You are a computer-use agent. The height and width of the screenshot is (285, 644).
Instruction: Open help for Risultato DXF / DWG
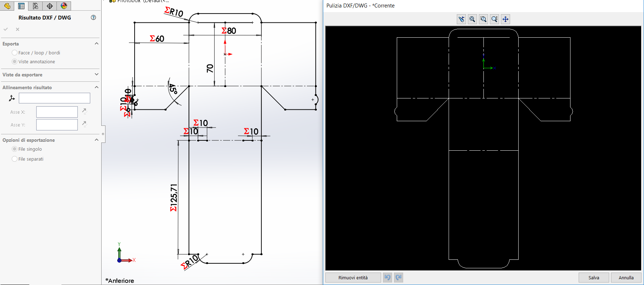point(93,17)
